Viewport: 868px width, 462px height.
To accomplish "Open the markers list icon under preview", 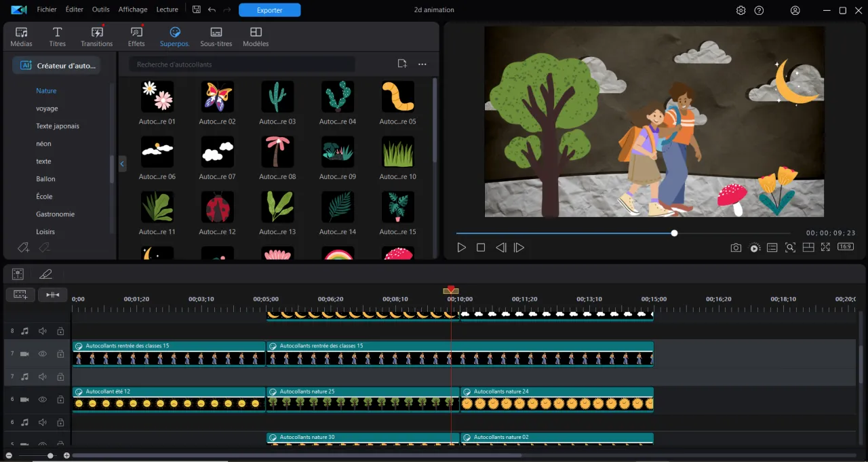I will click(x=772, y=247).
